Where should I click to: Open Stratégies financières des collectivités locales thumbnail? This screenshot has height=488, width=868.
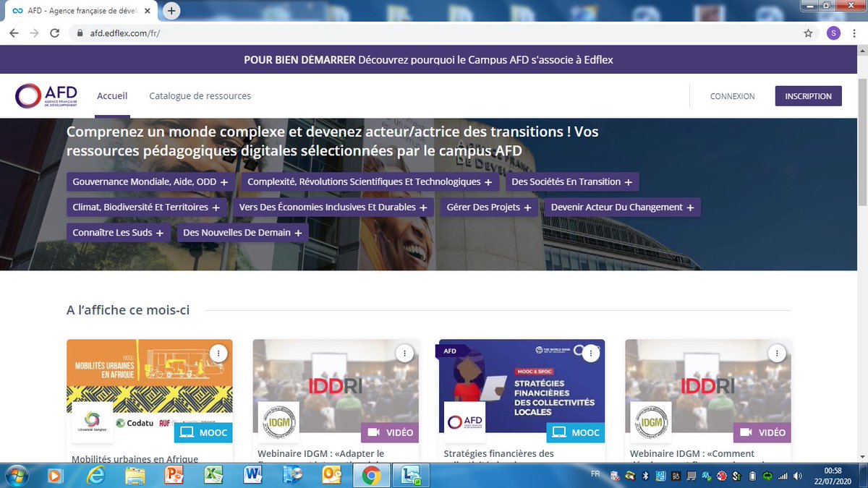tap(522, 390)
